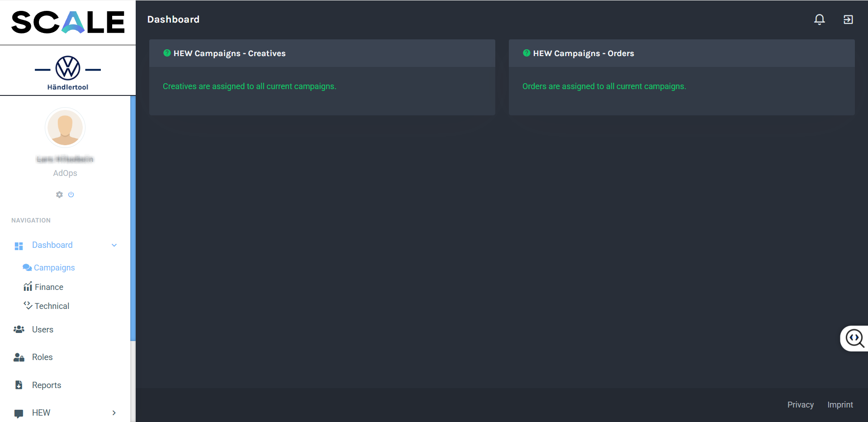Image resolution: width=868 pixels, height=422 pixels.
Task: Open the code inspector magnifier widget
Action: [854, 338]
